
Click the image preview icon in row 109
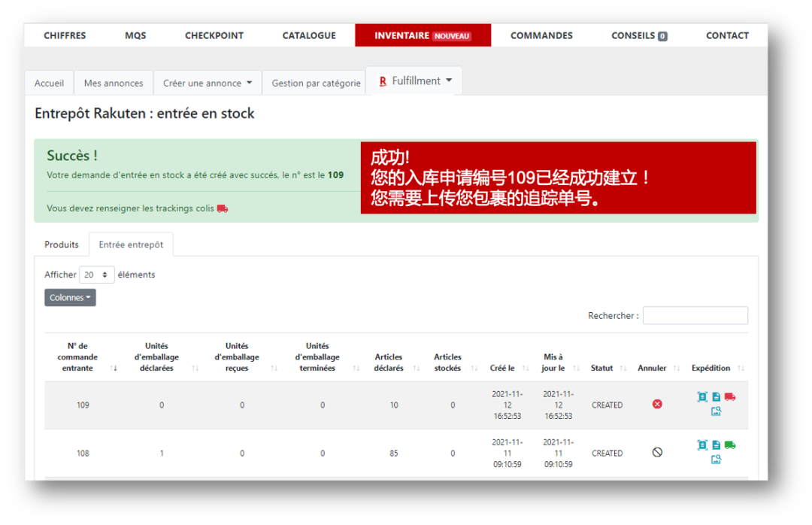[717, 411]
